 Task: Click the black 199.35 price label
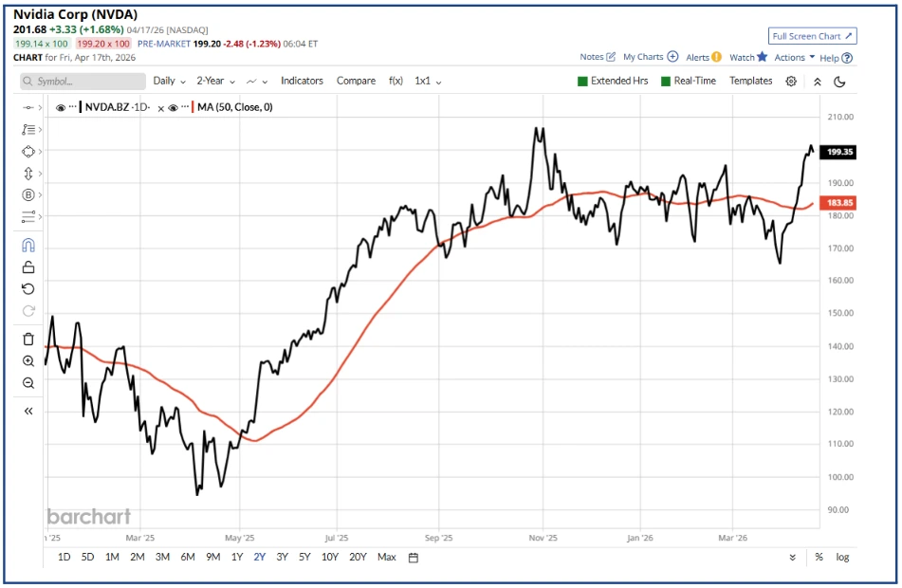[839, 152]
